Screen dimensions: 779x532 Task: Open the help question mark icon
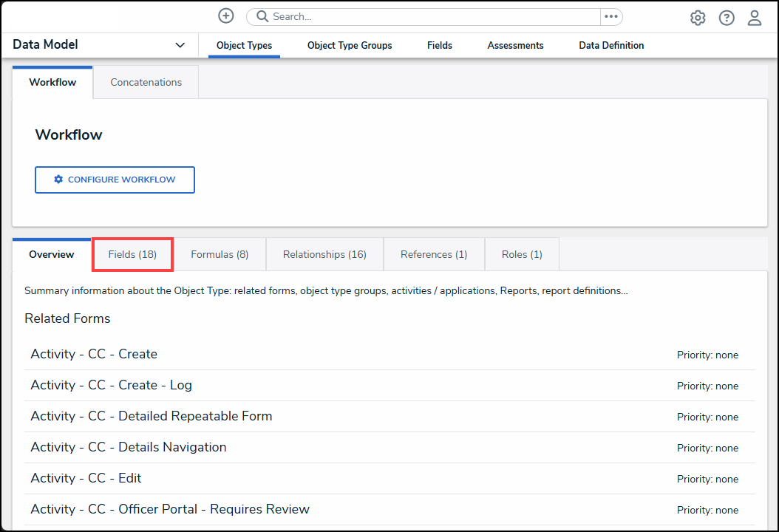point(727,18)
